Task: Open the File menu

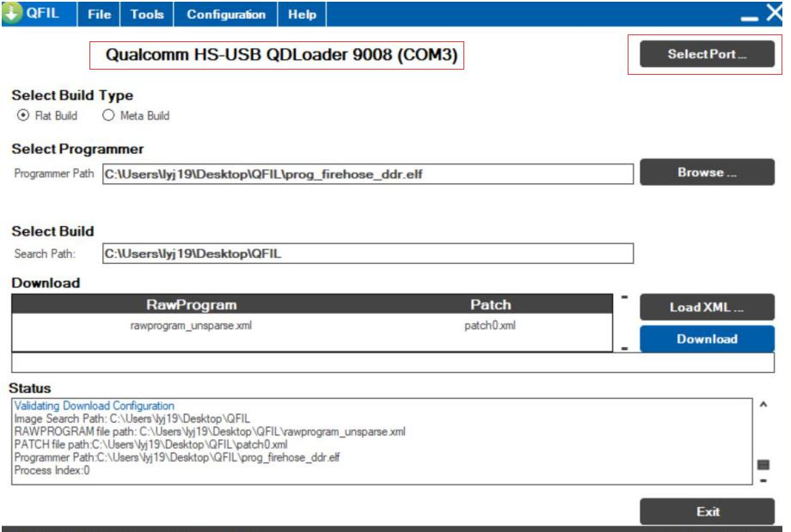Action: [x=99, y=14]
